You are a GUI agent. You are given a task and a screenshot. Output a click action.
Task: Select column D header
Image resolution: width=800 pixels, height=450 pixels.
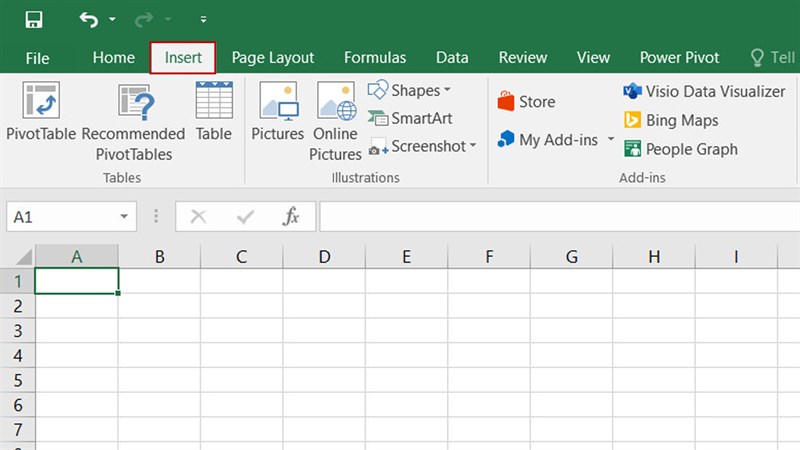324,256
